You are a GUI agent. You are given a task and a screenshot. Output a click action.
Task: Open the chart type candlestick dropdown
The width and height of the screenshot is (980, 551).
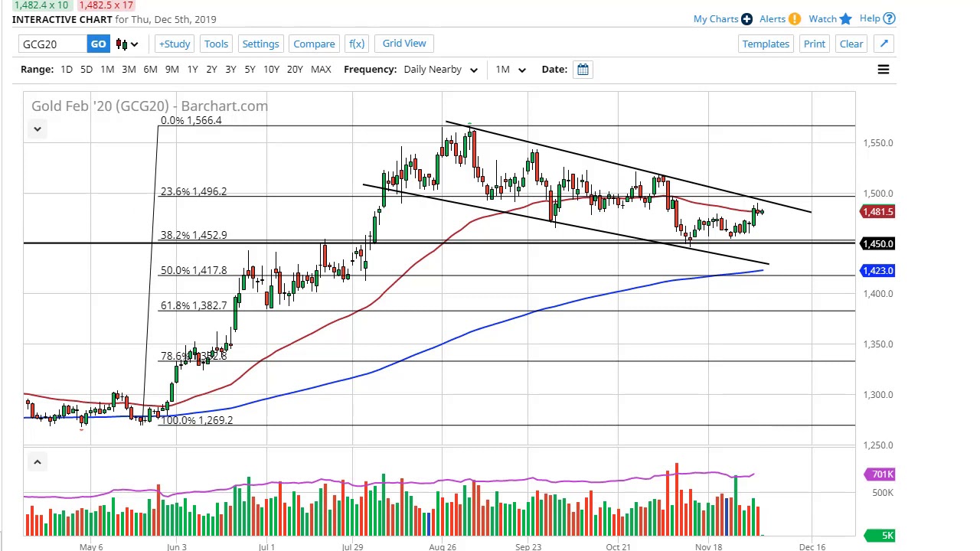pyautogui.click(x=127, y=44)
